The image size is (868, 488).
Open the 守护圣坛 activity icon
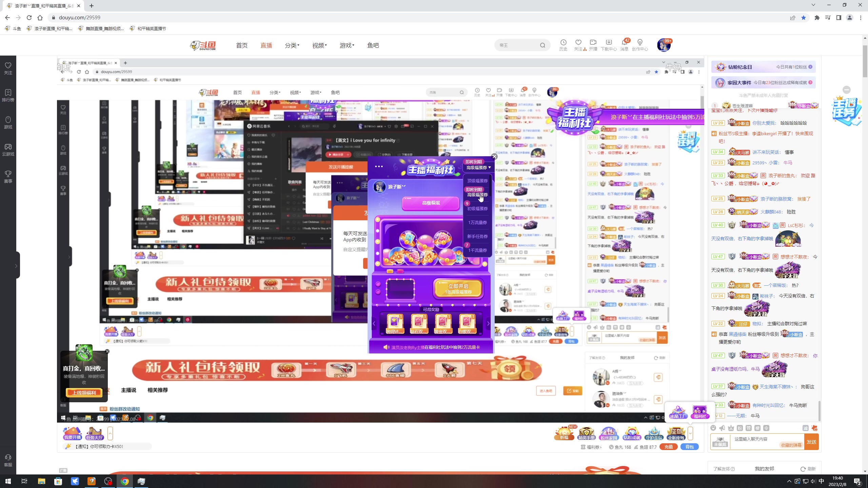654,433
